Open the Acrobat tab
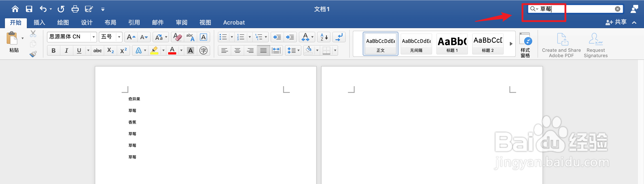The image size is (644, 184). point(234,23)
